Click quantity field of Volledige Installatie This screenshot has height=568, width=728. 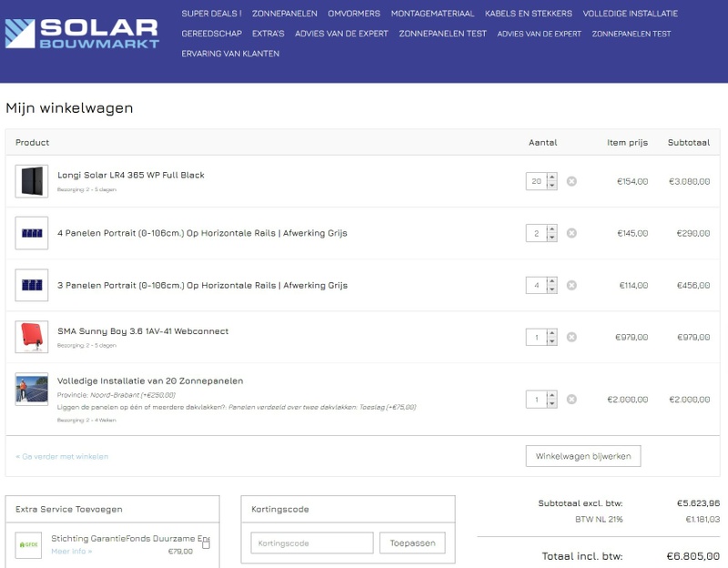click(x=536, y=400)
